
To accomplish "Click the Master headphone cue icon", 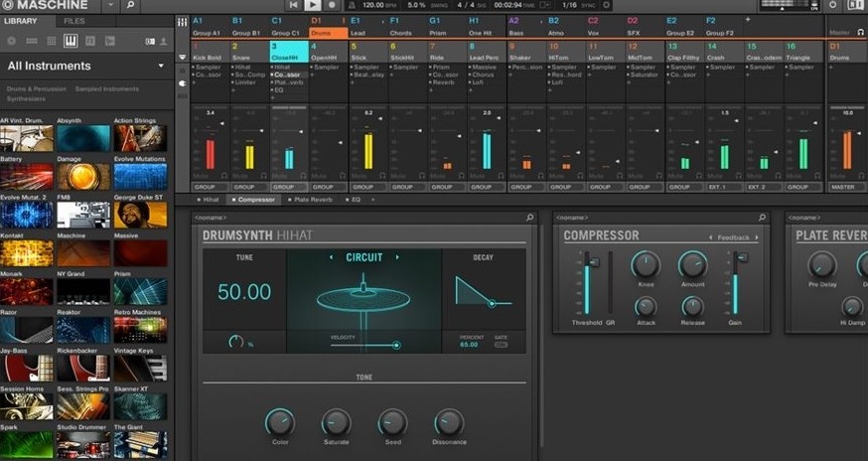I will 861,33.
